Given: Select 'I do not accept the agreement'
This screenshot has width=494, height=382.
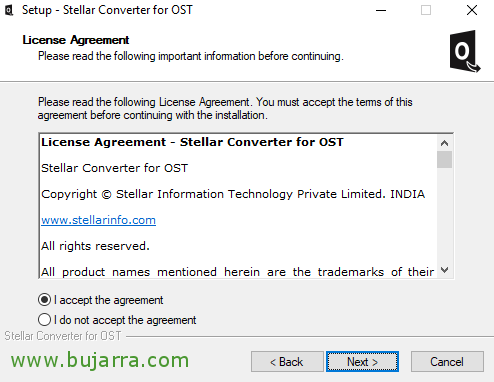Looking at the screenshot, I should (44, 320).
